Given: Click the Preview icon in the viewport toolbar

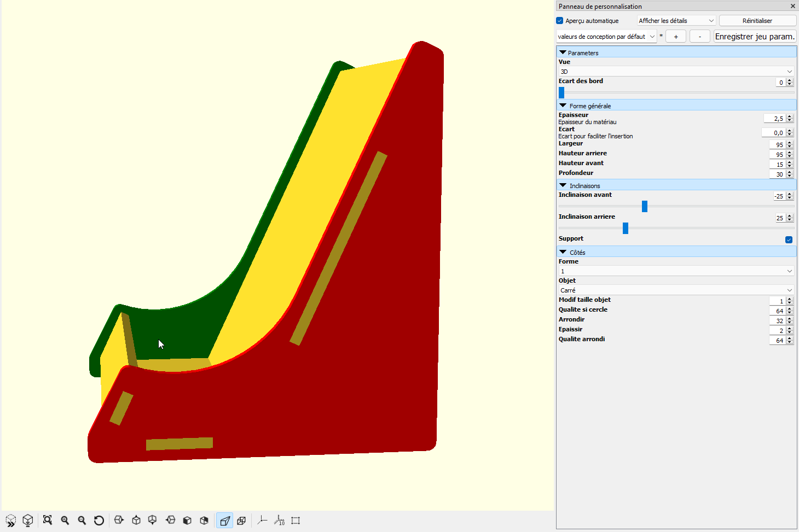Looking at the screenshot, I should tap(11, 521).
